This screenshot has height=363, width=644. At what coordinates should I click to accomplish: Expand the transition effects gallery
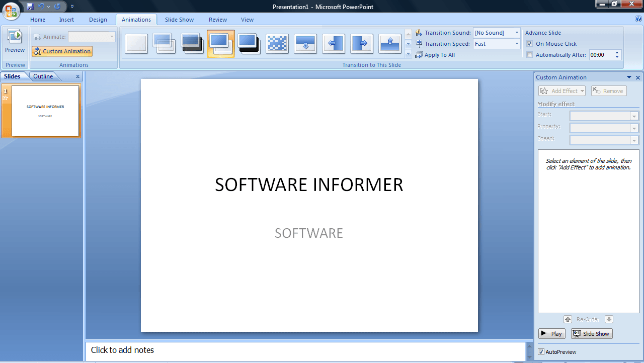[x=408, y=54]
